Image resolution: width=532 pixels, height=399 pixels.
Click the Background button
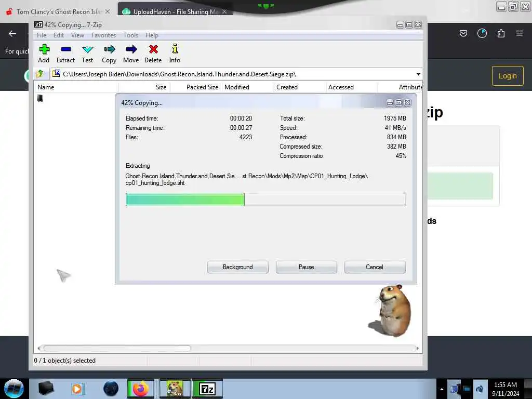[238, 267]
